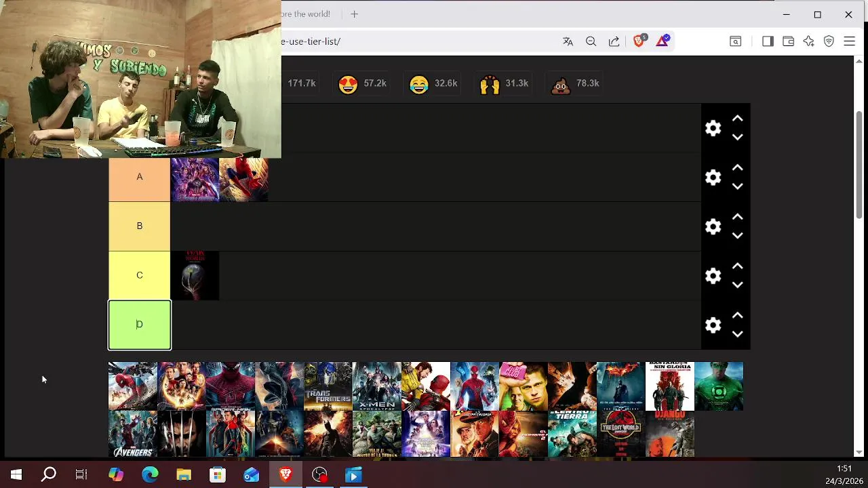Image resolution: width=868 pixels, height=488 pixels.
Task: Launch Microsoft Edge from taskbar
Action: click(150, 475)
